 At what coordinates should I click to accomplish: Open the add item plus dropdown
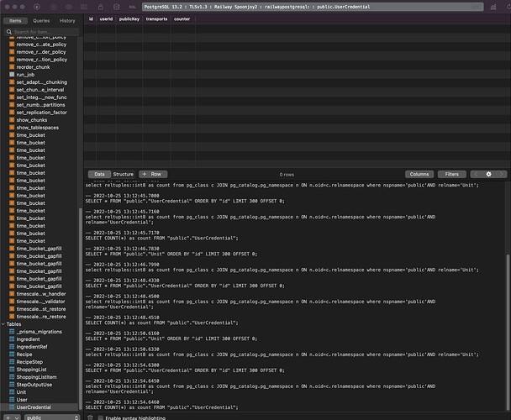coord(12,417)
